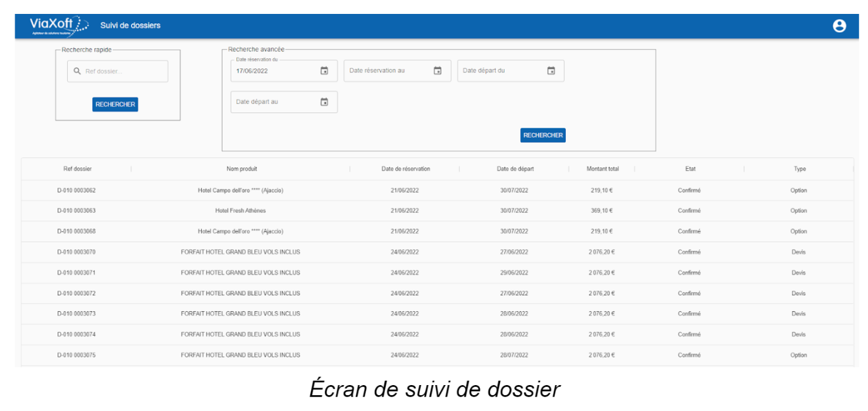Image resolution: width=868 pixels, height=411 pixels.
Task: Click the 219,10 € amount in row D-010 0003062
Action: tap(601, 190)
